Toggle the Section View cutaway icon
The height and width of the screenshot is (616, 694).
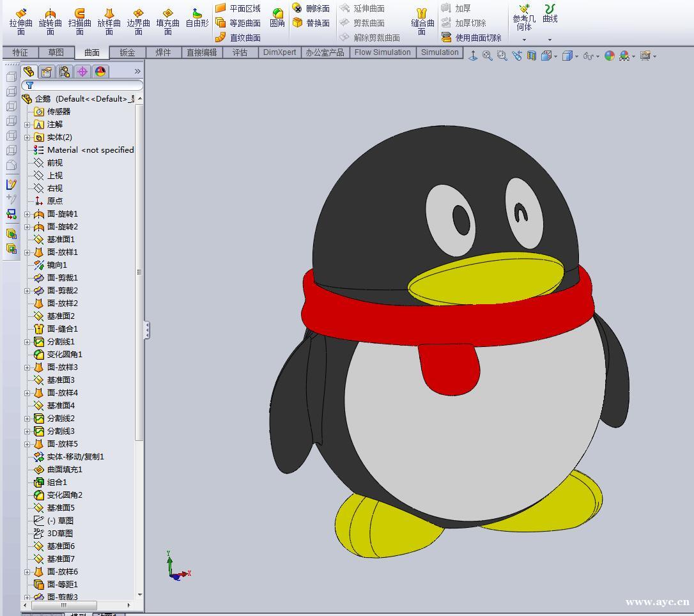tap(531, 56)
